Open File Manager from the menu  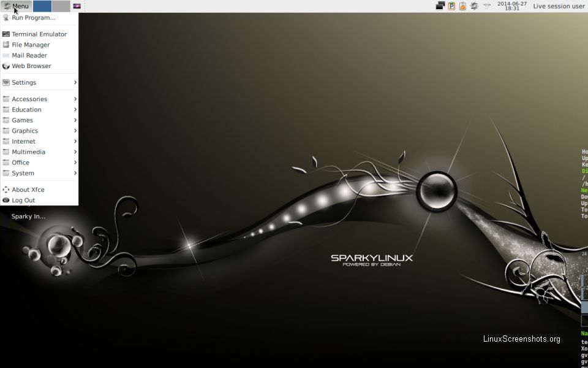(39, 45)
